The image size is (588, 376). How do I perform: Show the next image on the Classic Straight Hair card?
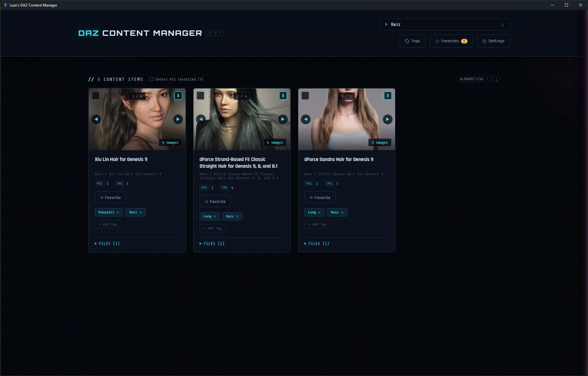pos(283,119)
